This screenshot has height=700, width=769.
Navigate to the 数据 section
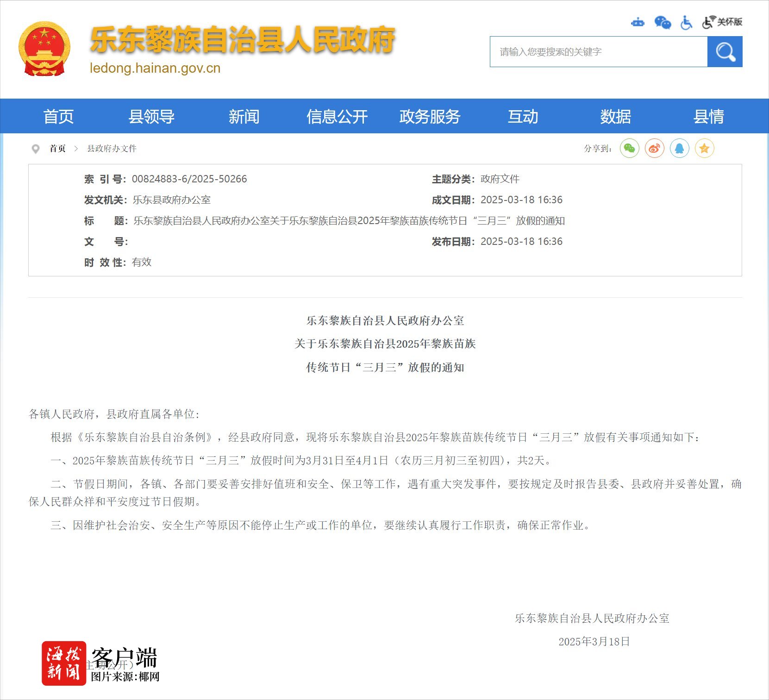coord(615,116)
